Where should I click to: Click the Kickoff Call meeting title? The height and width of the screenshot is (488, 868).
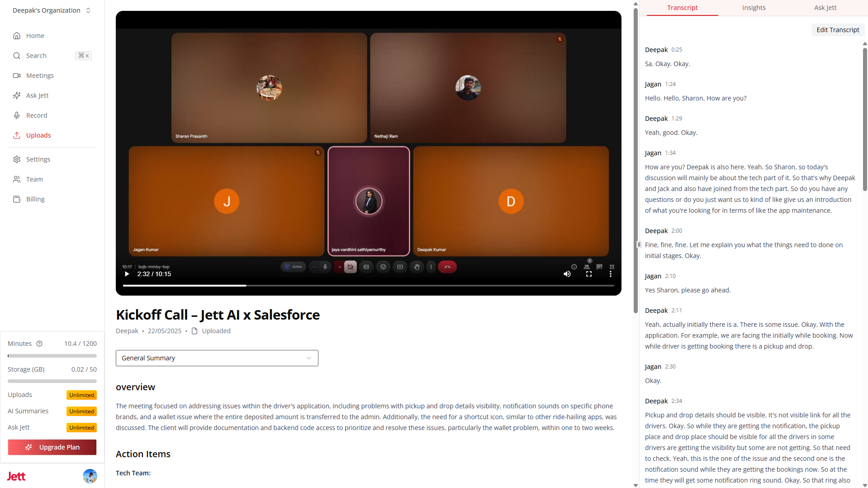(218, 315)
